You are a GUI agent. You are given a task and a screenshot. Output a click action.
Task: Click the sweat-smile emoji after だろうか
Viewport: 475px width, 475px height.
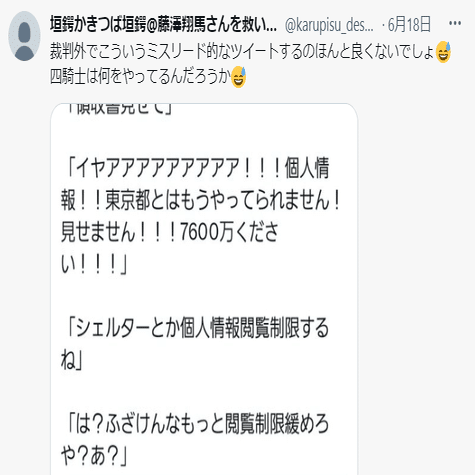[x=238, y=77]
